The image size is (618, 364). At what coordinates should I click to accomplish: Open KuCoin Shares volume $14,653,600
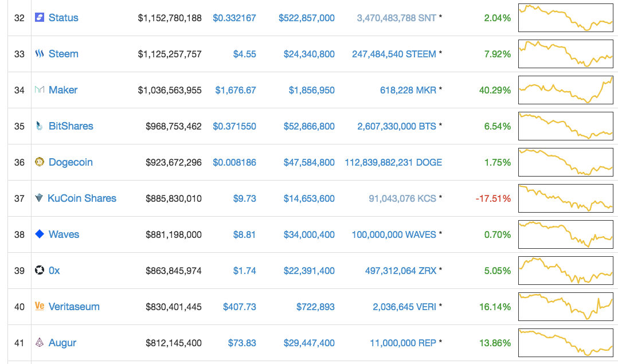click(x=310, y=198)
